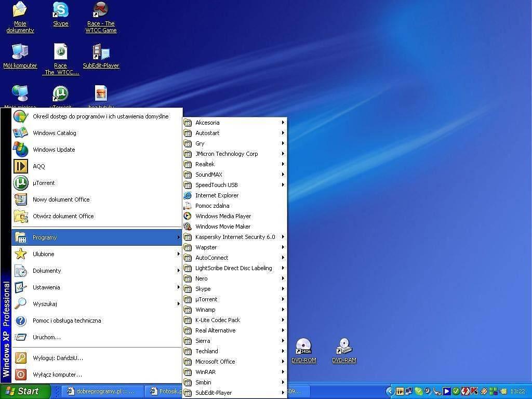The image size is (532, 399).
Task: Expand the Ulubione submenu arrow
Action: (x=179, y=254)
